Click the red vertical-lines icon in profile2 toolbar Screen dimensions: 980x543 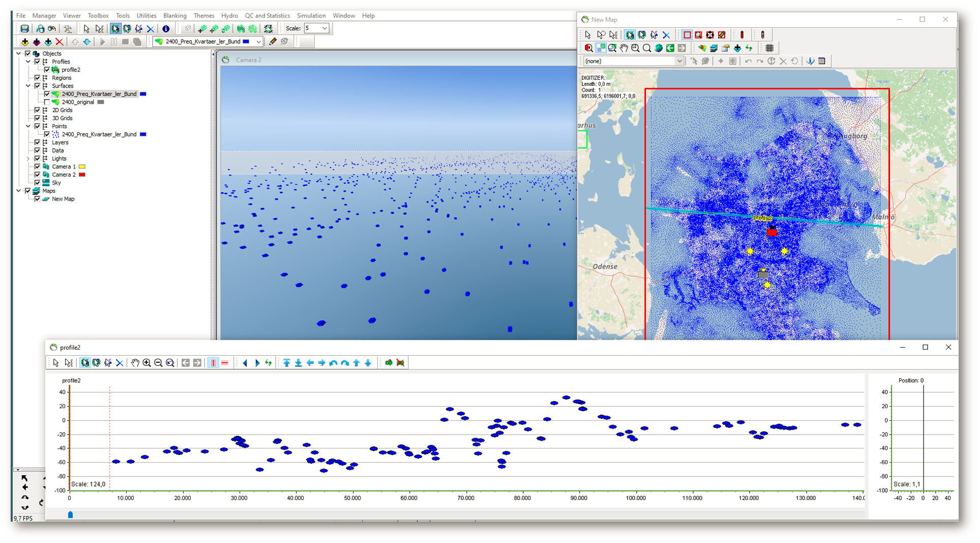tap(213, 363)
